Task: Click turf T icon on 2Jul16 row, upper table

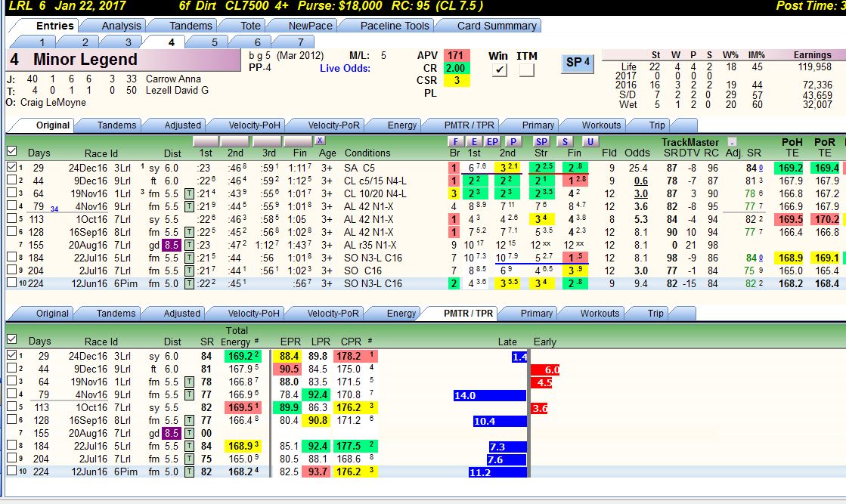Action: point(189,271)
